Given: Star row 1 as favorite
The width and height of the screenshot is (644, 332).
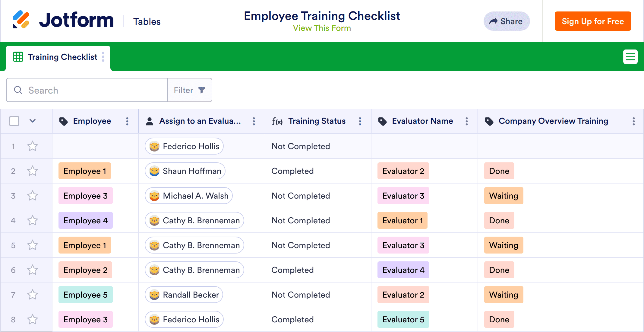Looking at the screenshot, I should (33, 146).
